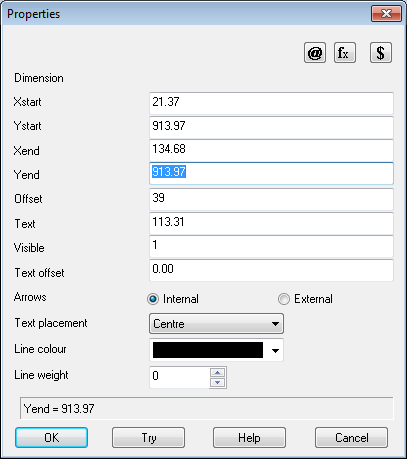Select the Internal arrows radio button
The width and height of the screenshot is (407, 459).
click(153, 299)
